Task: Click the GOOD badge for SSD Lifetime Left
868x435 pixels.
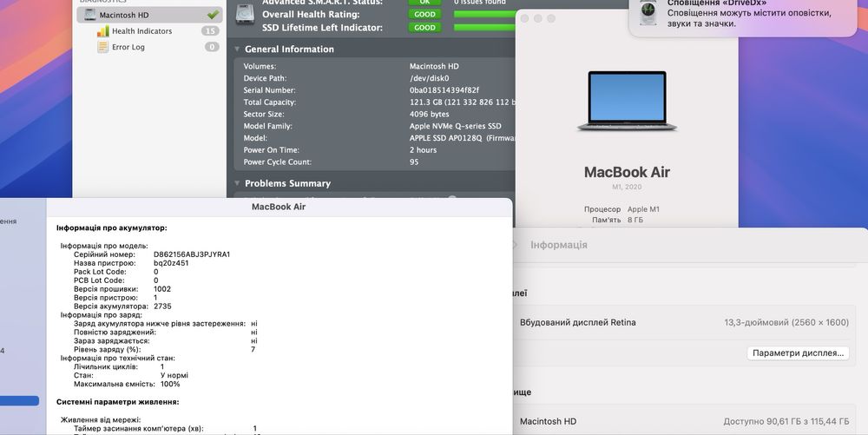Action: (x=424, y=28)
